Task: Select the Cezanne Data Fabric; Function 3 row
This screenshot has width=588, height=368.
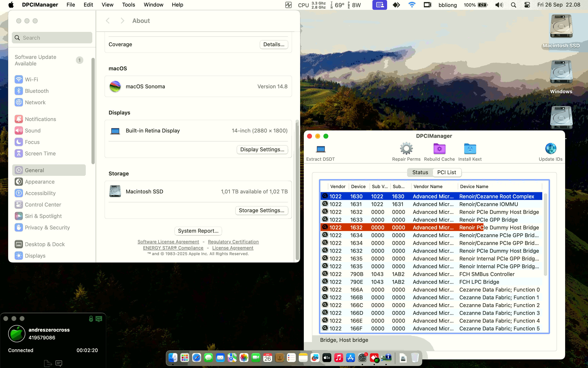Action: 431,313
